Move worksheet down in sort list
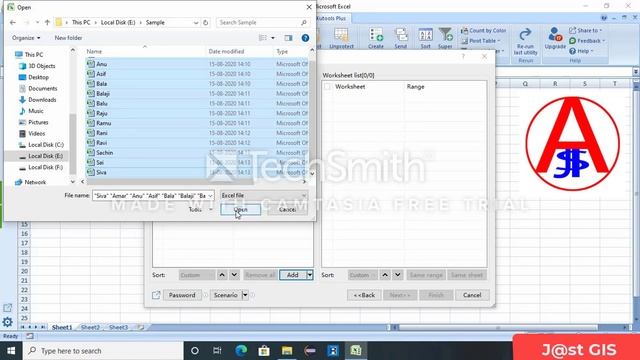The width and height of the screenshot is (640, 360). (x=398, y=275)
